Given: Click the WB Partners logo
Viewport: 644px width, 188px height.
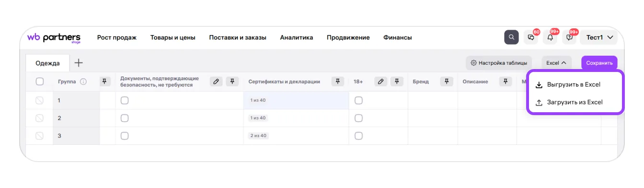Looking at the screenshot, I should pyautogui.click(x=54, y=38).
